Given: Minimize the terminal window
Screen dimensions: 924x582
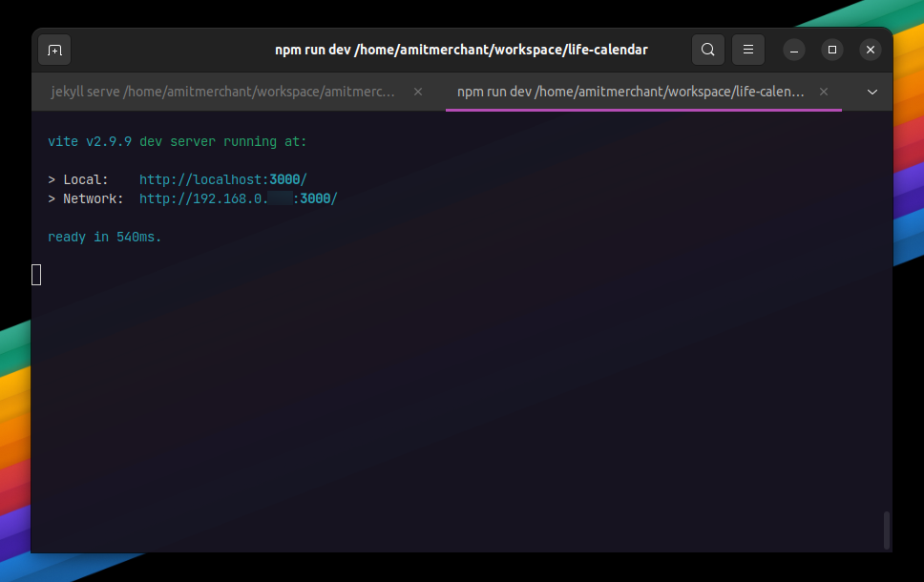Looking at the screenshot, I should pos(794,50).
